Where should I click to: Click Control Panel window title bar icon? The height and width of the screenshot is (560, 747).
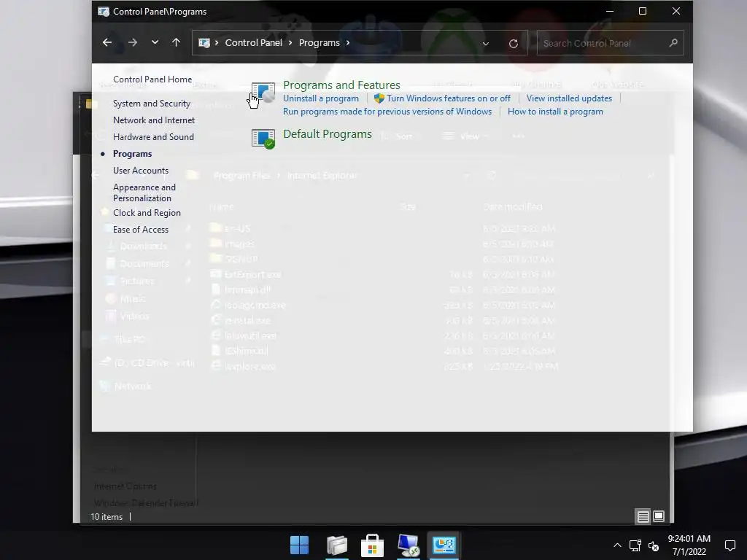pyautogui.click(x=104, y=12)
